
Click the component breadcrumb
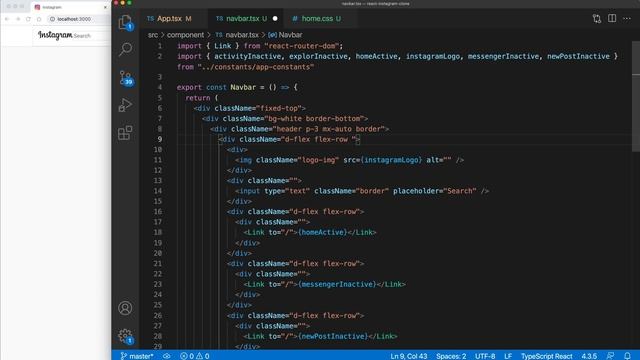point(185,35)
